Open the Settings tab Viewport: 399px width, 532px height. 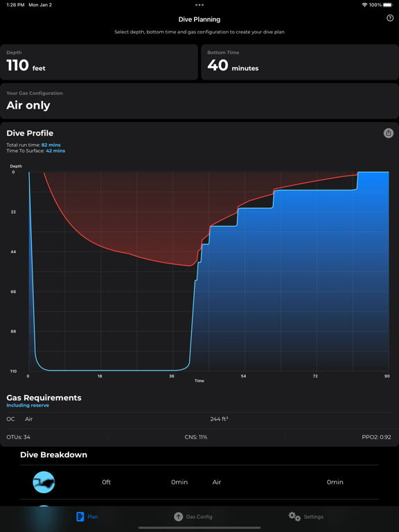(x=306, y=517)
